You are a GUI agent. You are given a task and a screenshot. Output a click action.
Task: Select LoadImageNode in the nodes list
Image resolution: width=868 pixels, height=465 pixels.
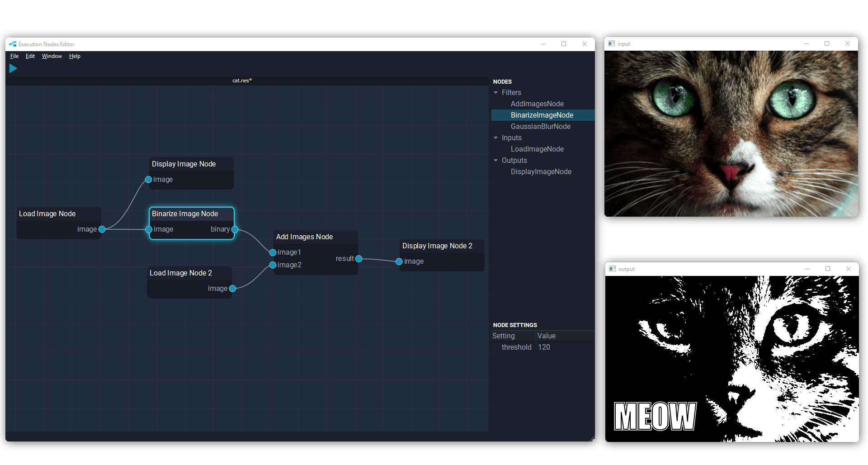pos(537,149)
